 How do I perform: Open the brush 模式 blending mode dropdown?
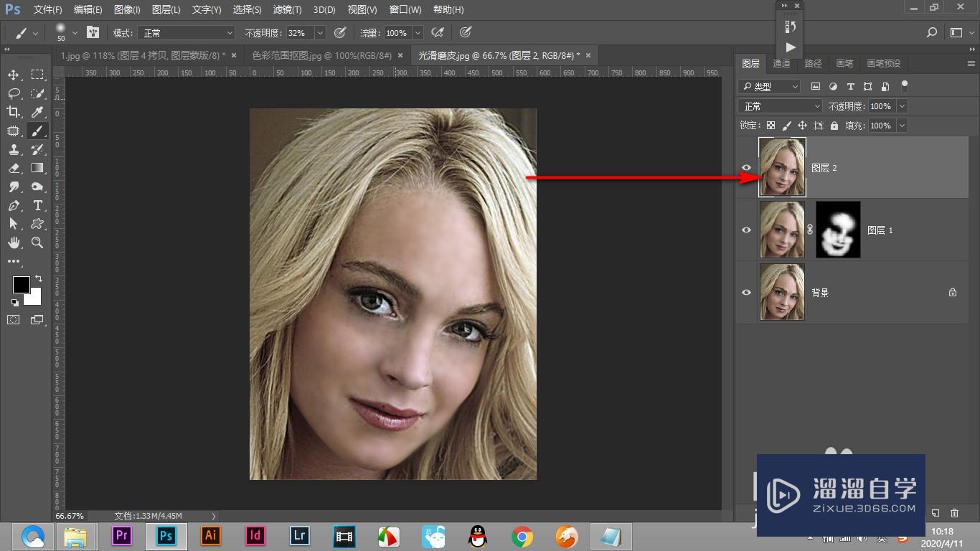point(188,33)
